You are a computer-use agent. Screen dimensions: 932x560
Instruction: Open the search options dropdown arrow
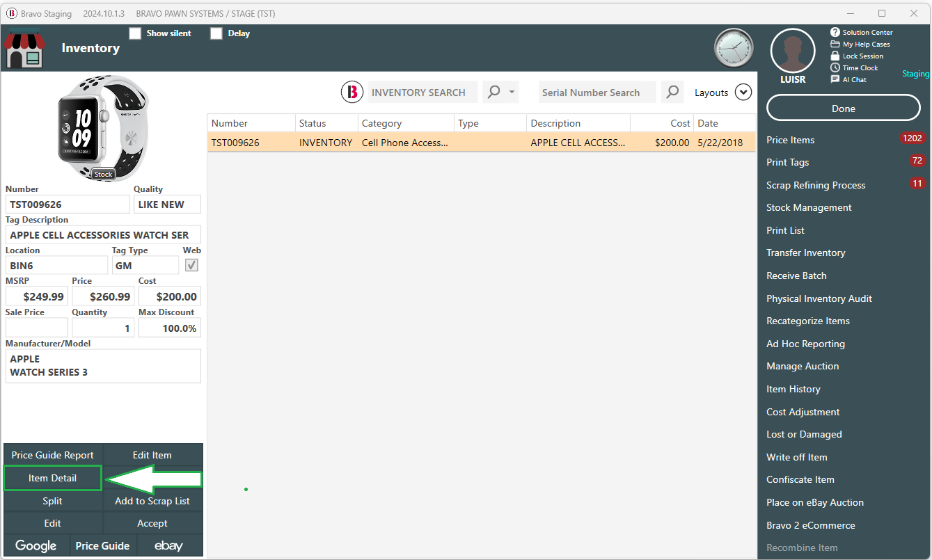click(x=512, y=92)
